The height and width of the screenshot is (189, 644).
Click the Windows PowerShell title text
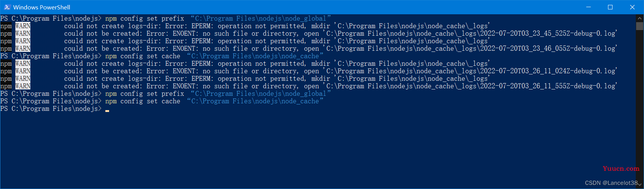pyautogui.click(x=42, y=7)
